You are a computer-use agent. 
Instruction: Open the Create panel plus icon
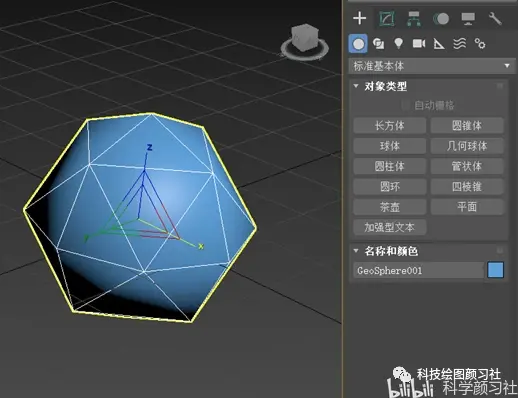(359, 18)
